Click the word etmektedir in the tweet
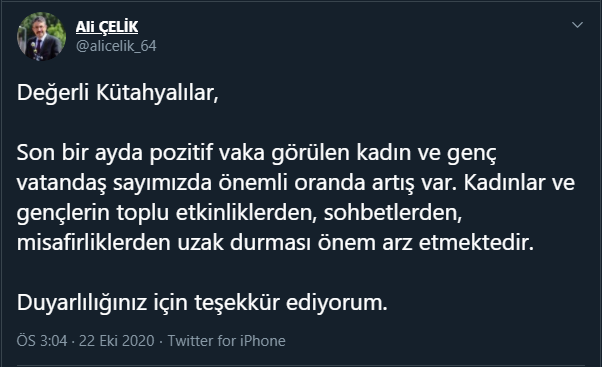The image size is (602, 367). point(476,243)
